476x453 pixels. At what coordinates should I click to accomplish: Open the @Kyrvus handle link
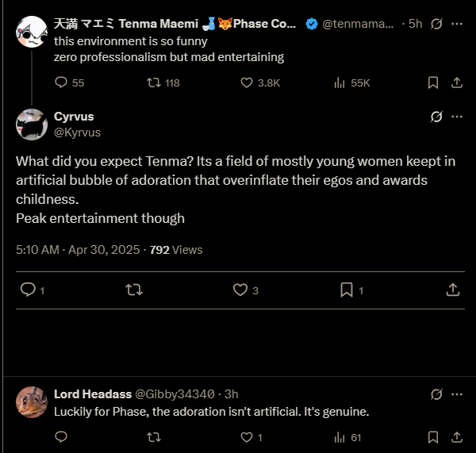(77, 132)
